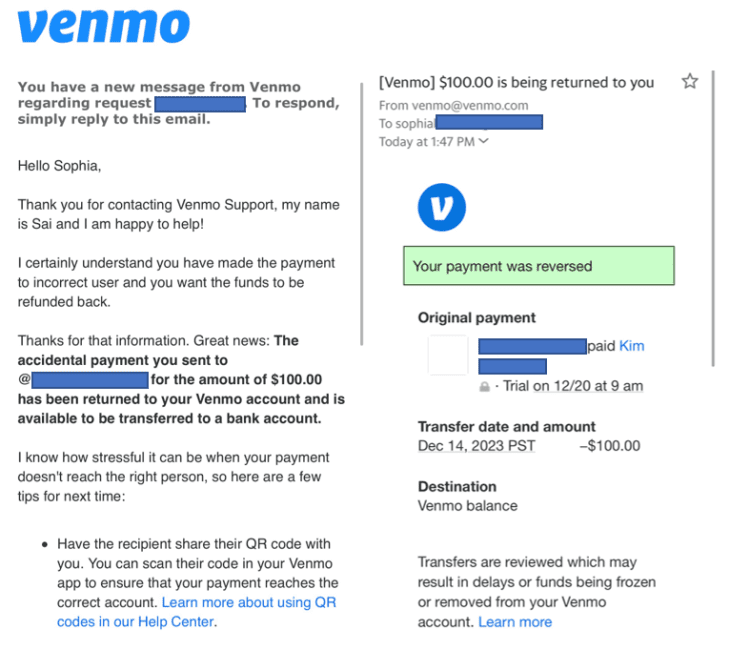Open the Learn more link about transfers
Image resolution: width=750 pixels, height=650 pixels.
[x=515, y=622]
